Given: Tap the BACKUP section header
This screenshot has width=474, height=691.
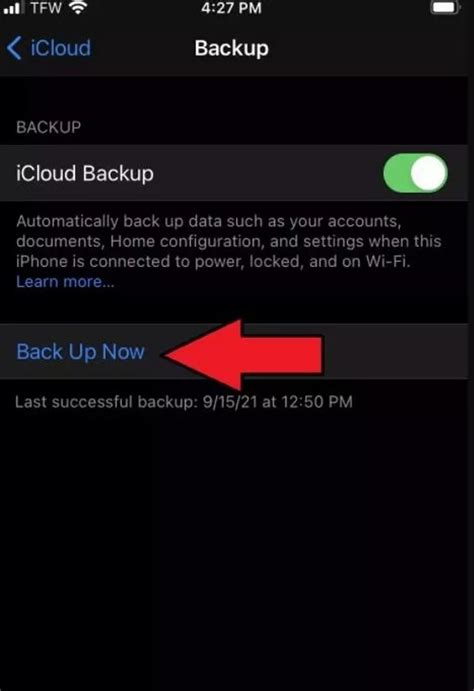Looking at the screenshot, I should [48, 127].
